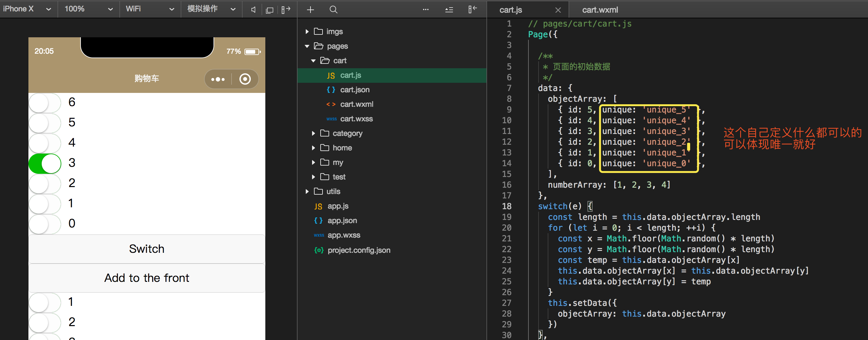868x340 pixels.
Task: Enable the switch next to item 6
Action: pyautogui.click(x=45, y=103)
